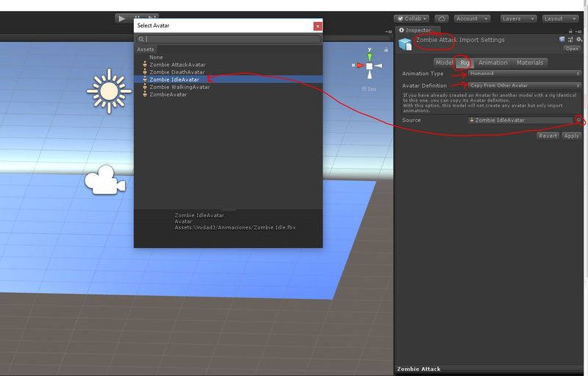588x376 pixels.
Task: Click the Open button in Inspector
Action: click(x=572, y=49)
